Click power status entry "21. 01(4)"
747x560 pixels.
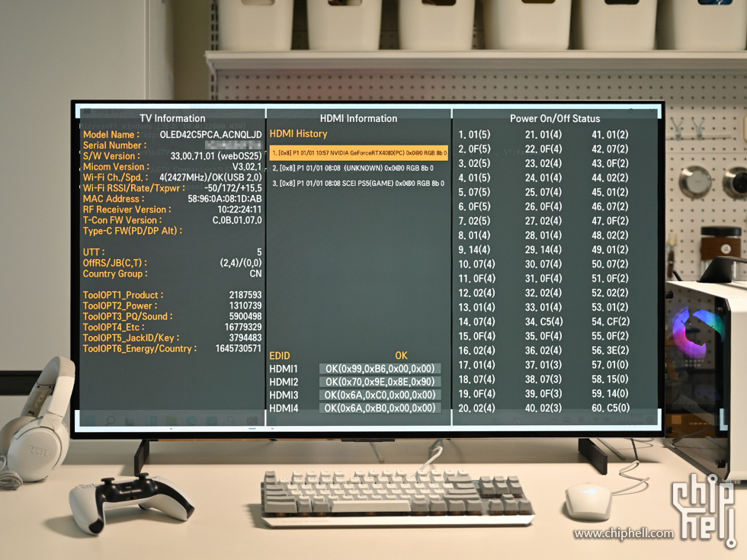point(543,135)
